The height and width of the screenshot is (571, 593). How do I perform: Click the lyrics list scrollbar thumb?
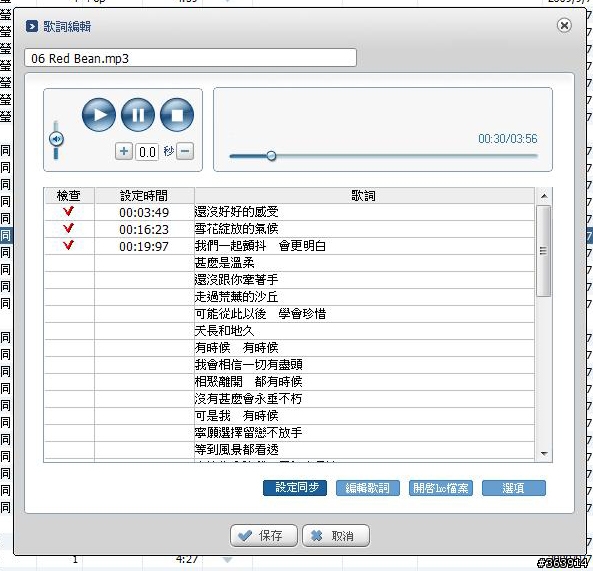(x=543, y=251)
